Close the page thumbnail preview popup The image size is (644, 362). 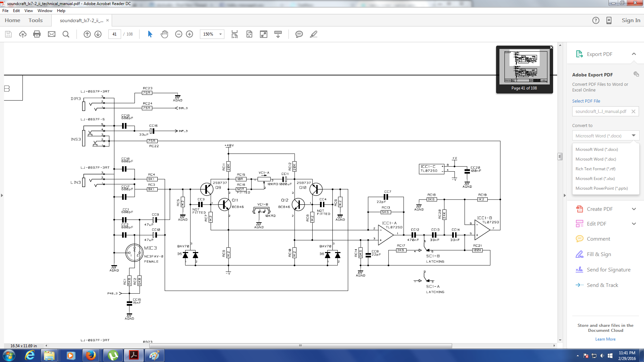pyautogui.click(x=551, y=48)
